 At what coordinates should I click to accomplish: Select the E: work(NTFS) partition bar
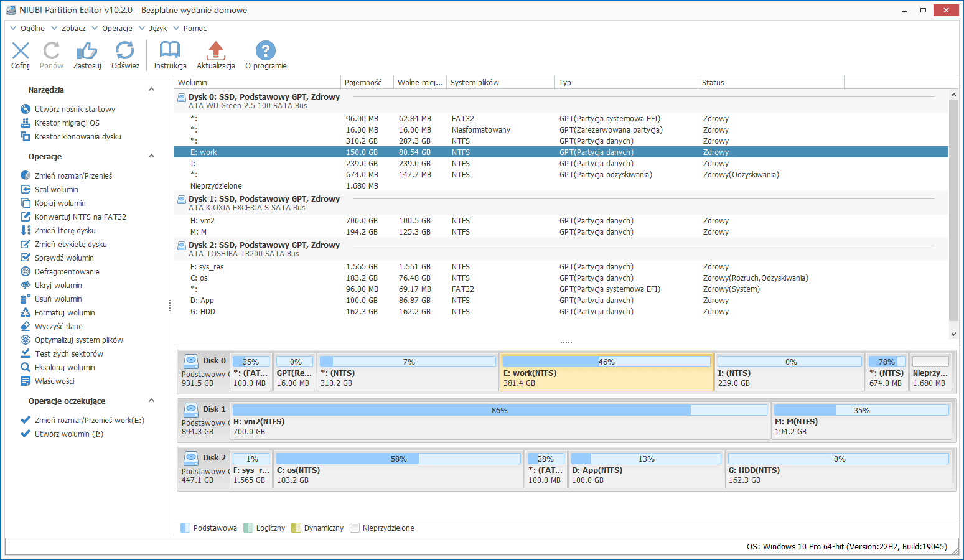point(606,373)
